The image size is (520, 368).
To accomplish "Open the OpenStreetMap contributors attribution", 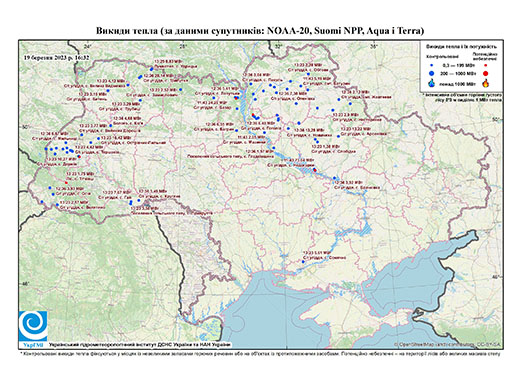I will (447, 345).
